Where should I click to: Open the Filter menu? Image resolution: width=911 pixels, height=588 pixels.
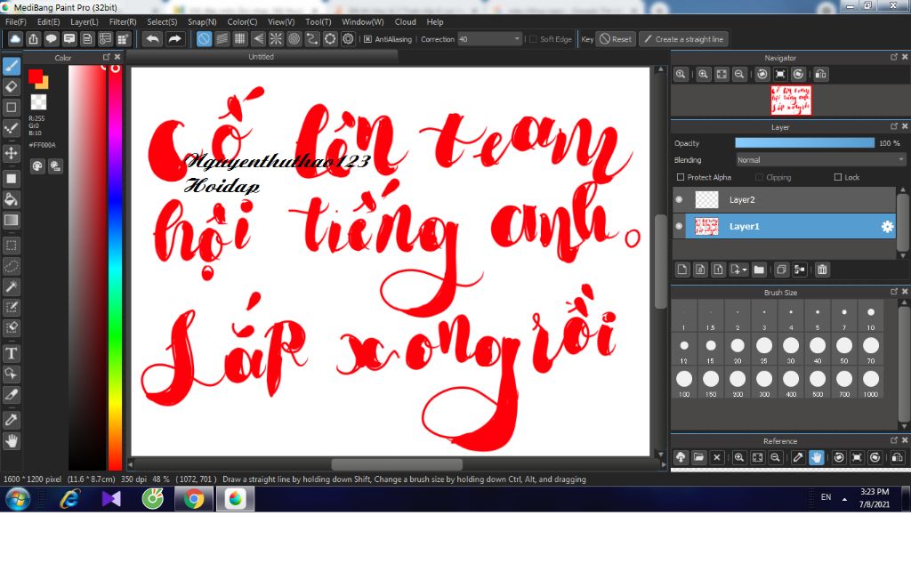click(123, 21)
